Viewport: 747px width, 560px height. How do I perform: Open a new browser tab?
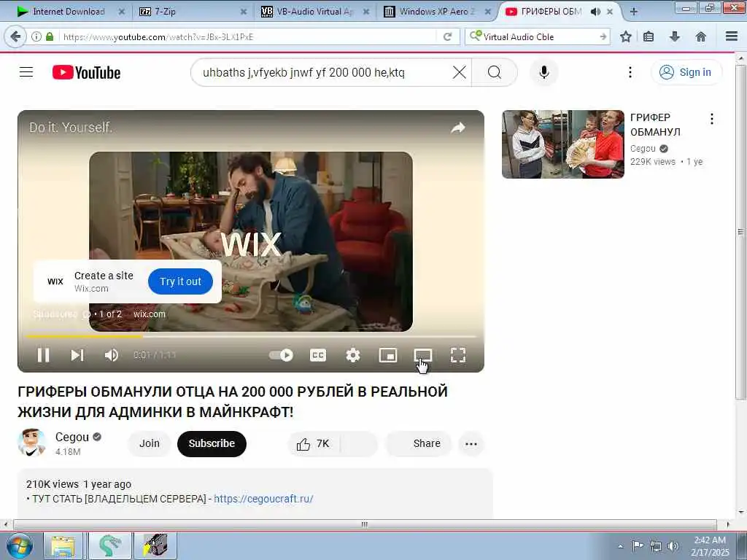[x=633, y=12]
